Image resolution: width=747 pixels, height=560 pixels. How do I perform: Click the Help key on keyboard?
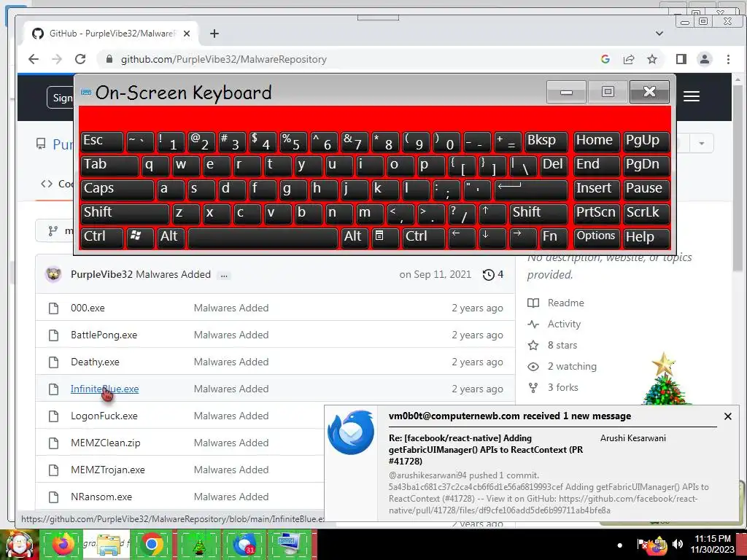[646, 238]
